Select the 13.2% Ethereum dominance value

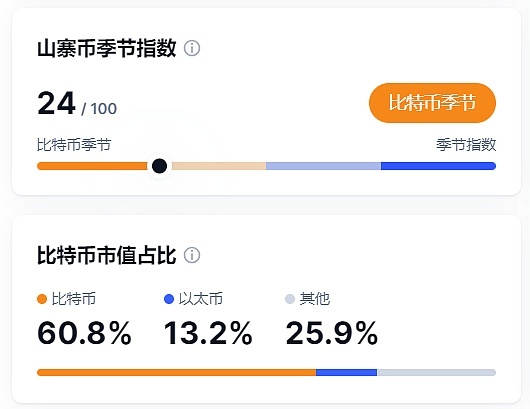[x=208, y=333]
